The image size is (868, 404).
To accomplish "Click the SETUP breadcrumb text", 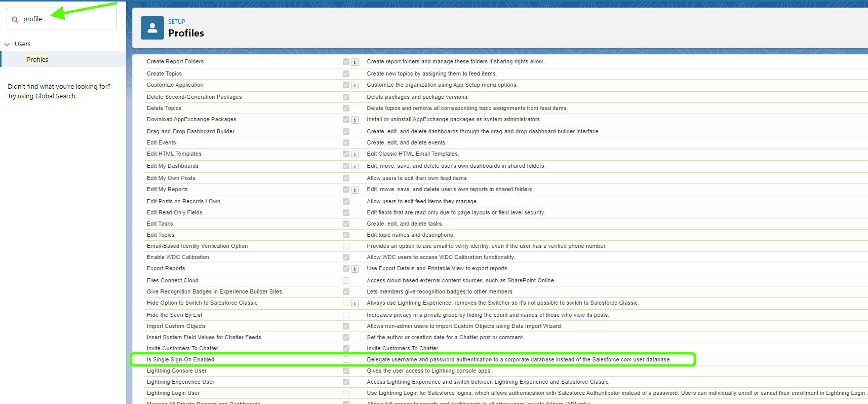I will click(177, 22).
